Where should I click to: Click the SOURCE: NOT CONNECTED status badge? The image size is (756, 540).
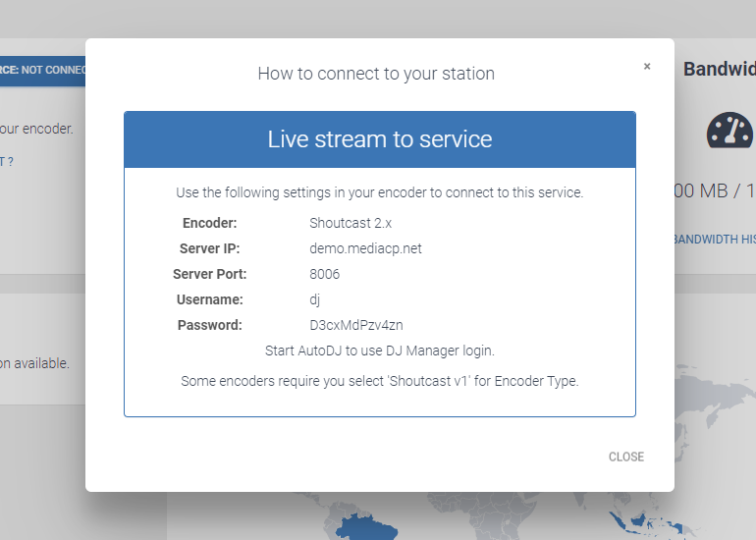42,70
